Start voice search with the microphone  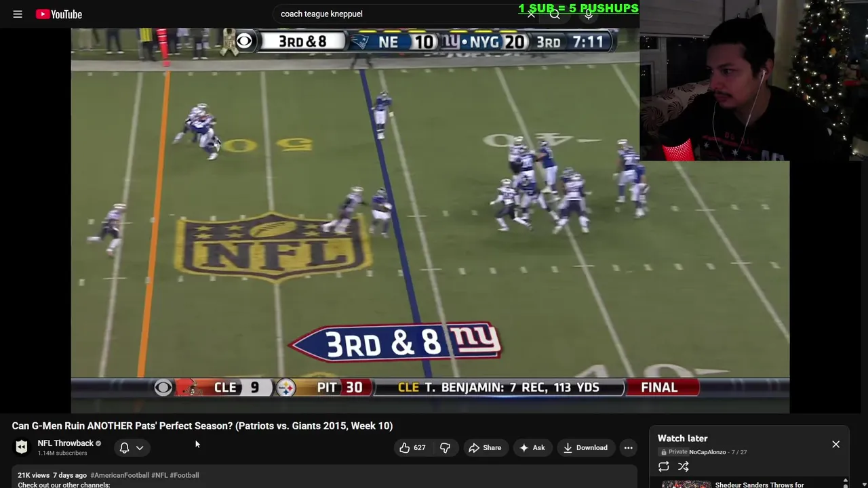click(589, 14)
